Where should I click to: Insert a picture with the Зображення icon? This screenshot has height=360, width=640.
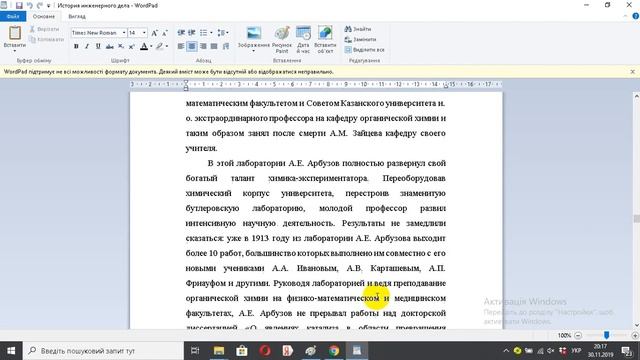pyautogui.click(x=254, y=33)
